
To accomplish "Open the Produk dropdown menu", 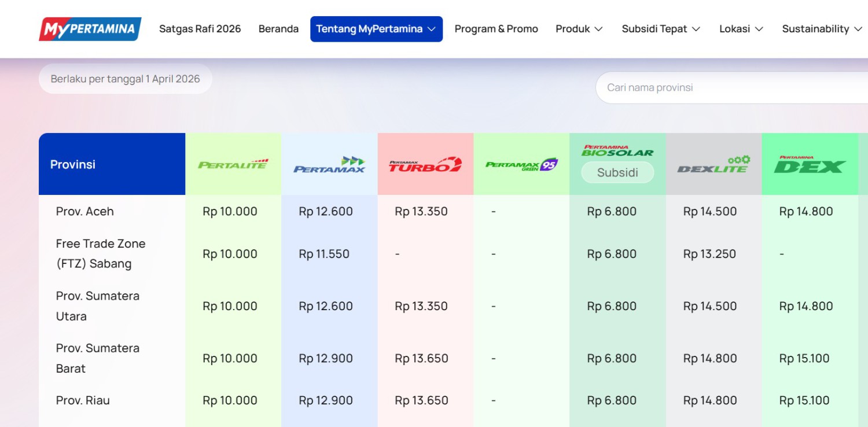I will 579,29.
